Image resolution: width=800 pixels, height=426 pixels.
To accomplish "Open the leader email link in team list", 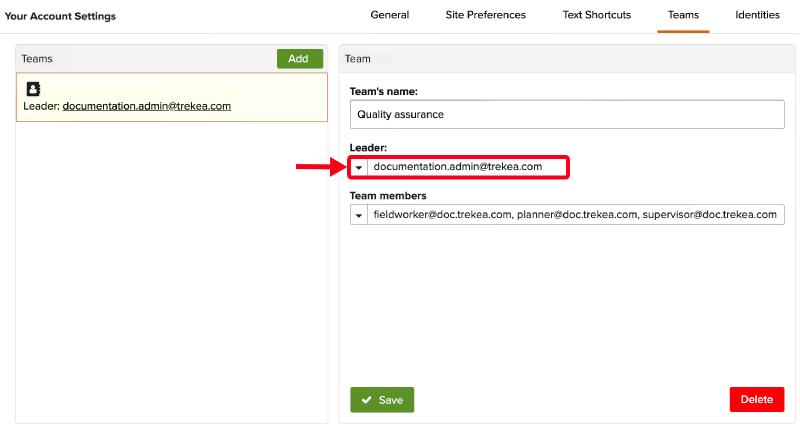I will [146, 106].
